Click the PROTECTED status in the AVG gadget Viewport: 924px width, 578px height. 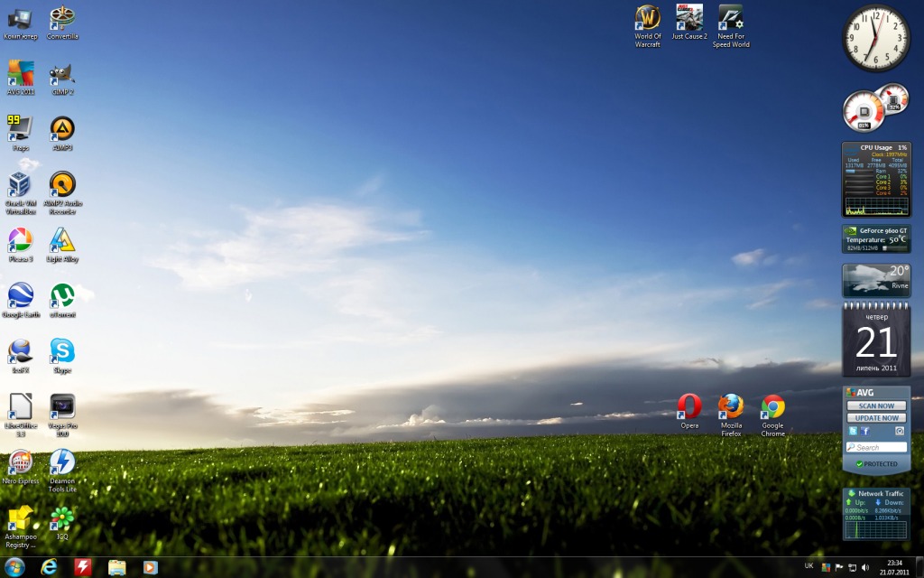pyautogui.click(x=876, y=463)
